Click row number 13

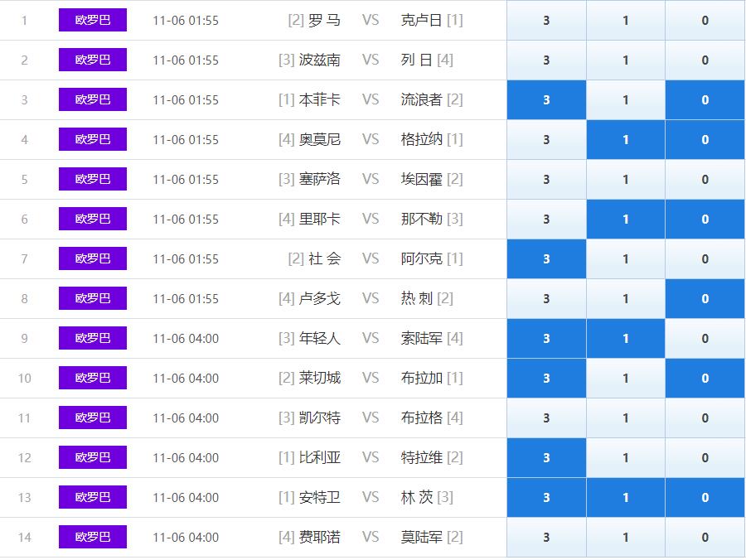(24, 498)
